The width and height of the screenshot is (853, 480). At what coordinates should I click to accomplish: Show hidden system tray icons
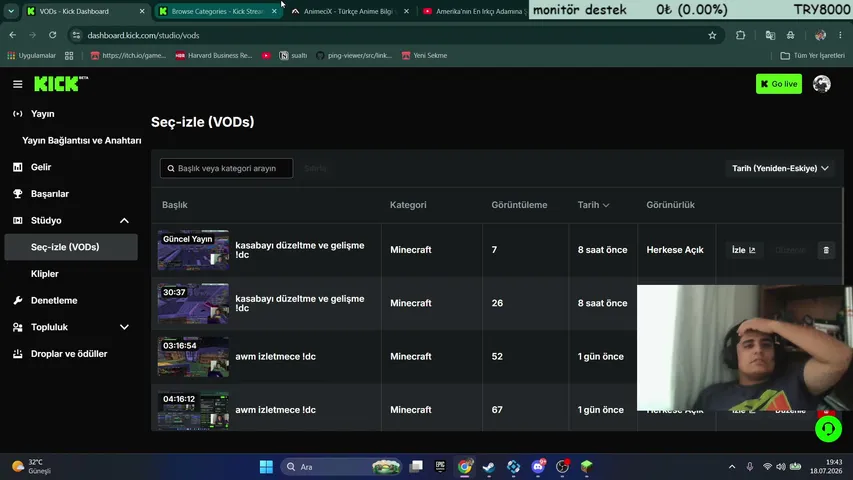[x=732, y=466]
